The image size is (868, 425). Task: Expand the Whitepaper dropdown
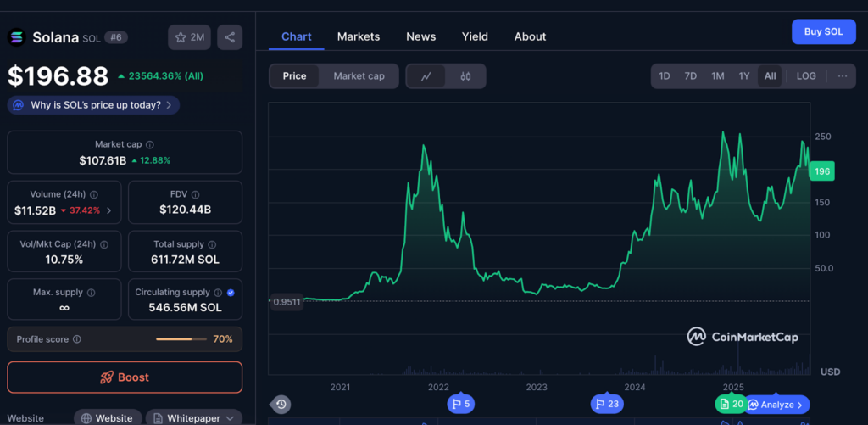[x=193, y=418]
